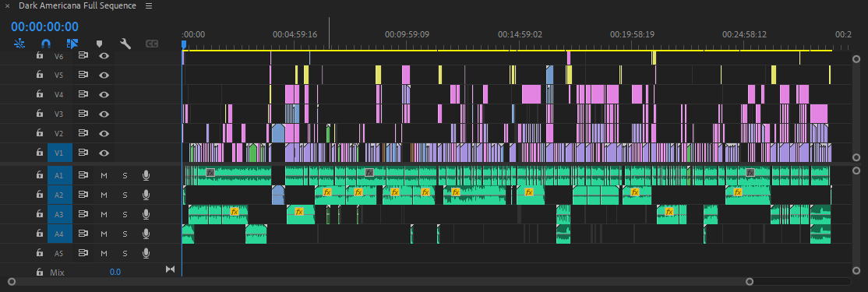Target the A2 track header button
Screen dimensions: 868x292
pos(60,195)
